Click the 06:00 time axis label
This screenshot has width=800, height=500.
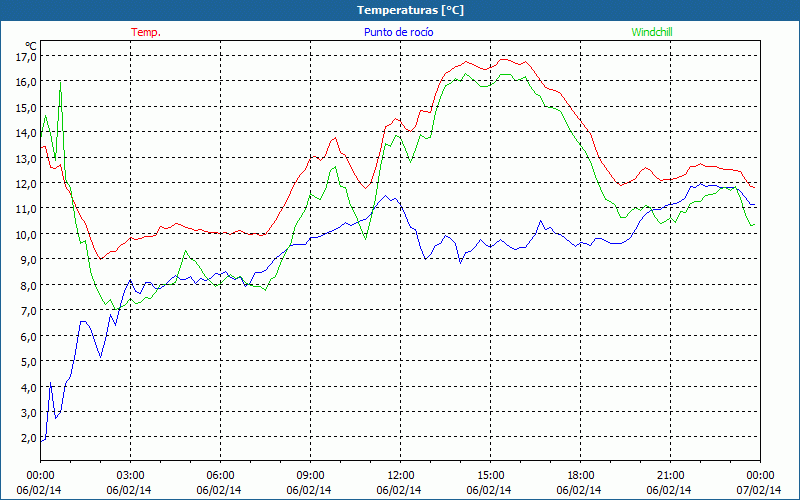pyautogui.click(x=220, y=475)
